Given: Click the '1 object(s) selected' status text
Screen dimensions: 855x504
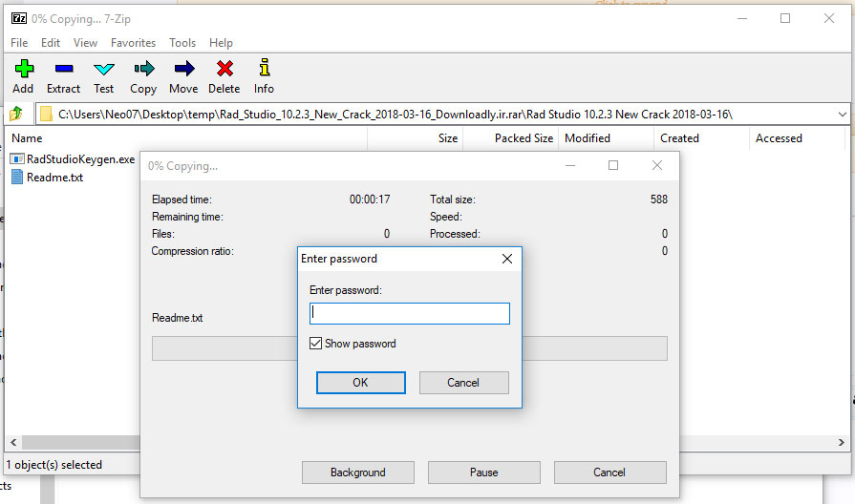Looking at the screenshot, I should (54, 465).
